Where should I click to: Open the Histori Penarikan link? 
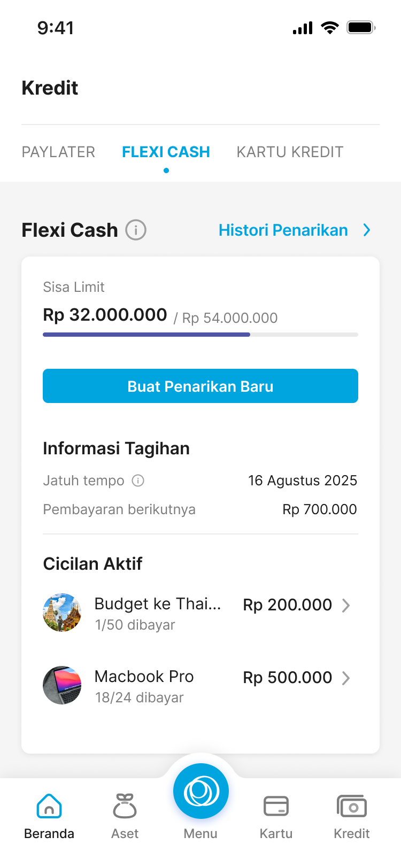283,230
